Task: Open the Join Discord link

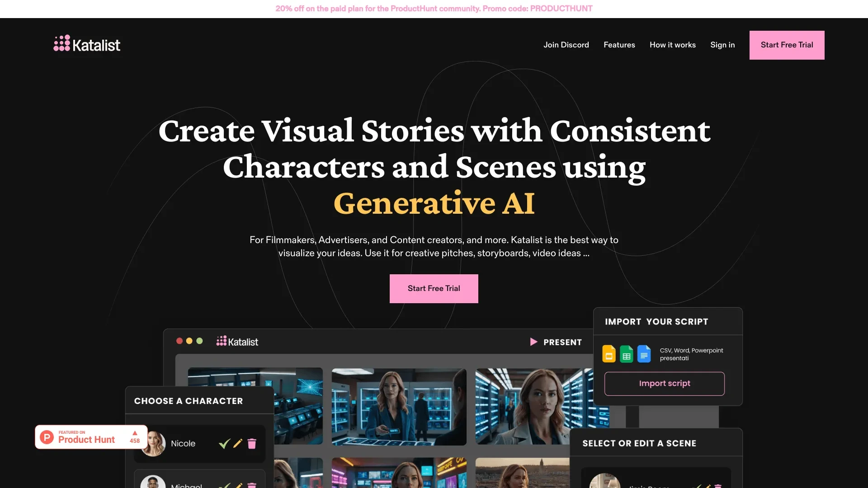Action: click(566, 45)
